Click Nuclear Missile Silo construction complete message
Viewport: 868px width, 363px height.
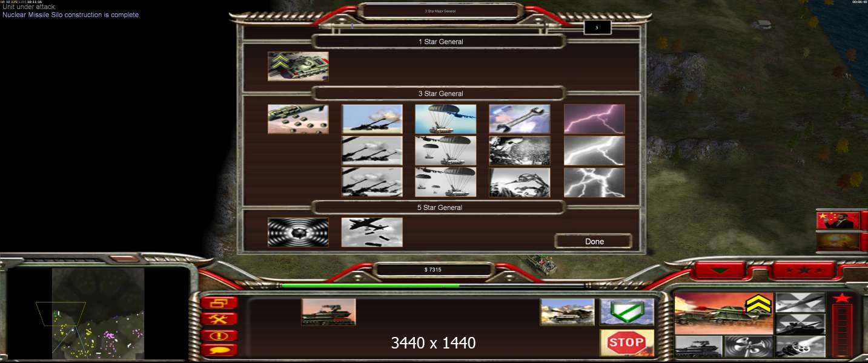coord(71,15)
